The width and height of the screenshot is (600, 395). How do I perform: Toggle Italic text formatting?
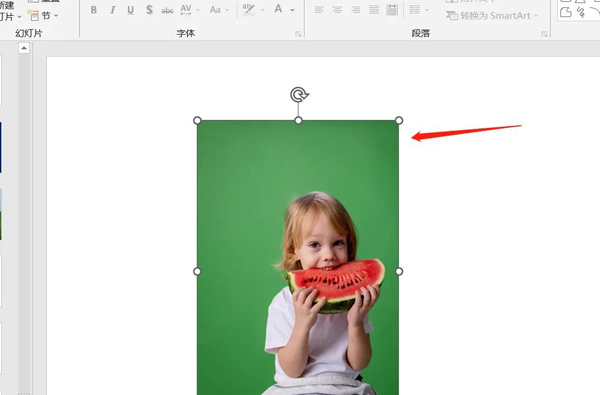pyautogui.click(x=112, y=10)
